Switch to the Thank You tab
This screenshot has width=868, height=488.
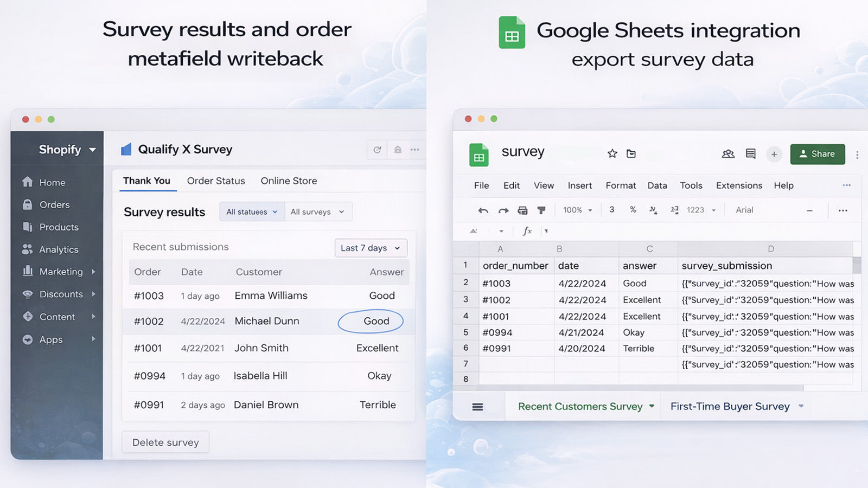[146, 181]
